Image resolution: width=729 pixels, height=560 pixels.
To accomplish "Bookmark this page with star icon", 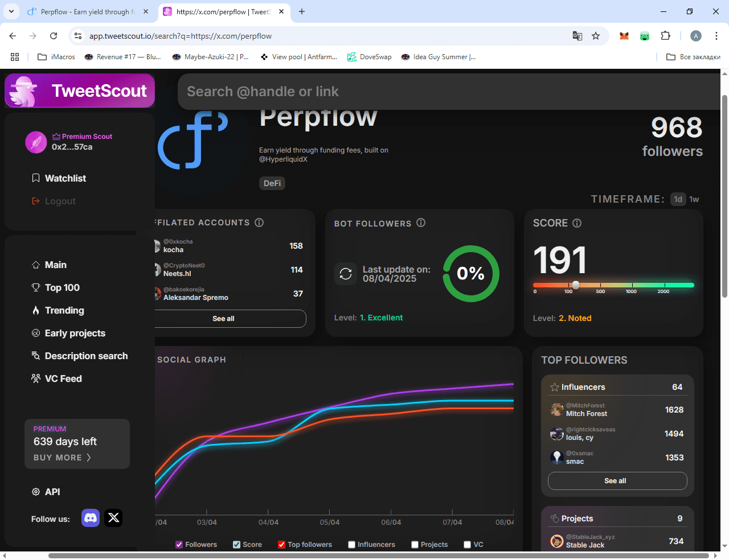I will pos(596,36).
